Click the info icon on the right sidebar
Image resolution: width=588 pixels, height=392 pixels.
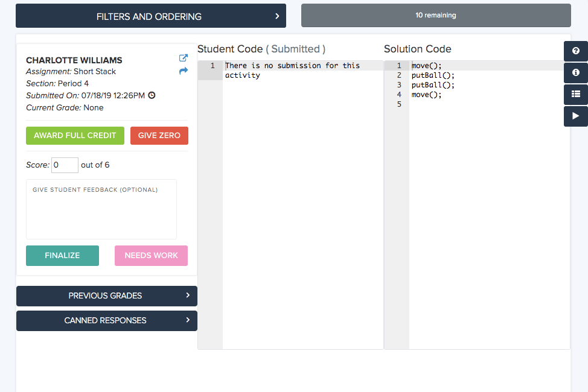pos(575,73)
